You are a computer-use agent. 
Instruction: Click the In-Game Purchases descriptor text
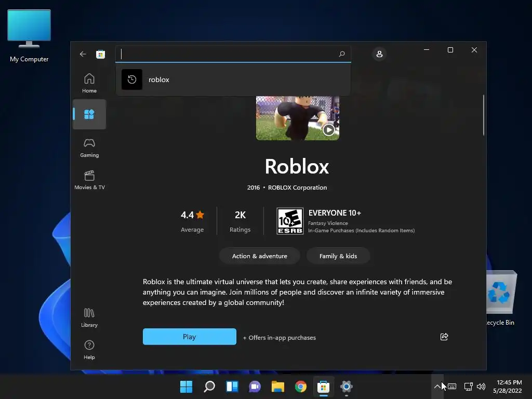(362, 230)
